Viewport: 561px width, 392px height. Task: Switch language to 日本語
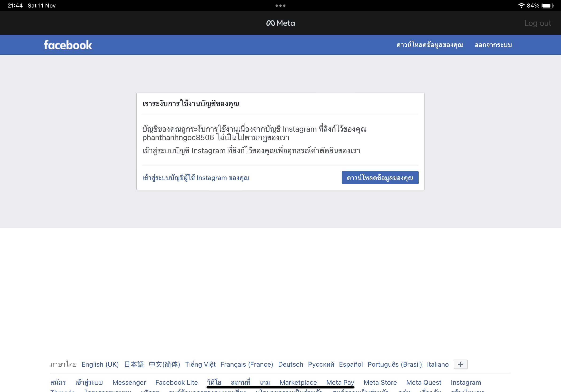134,364
